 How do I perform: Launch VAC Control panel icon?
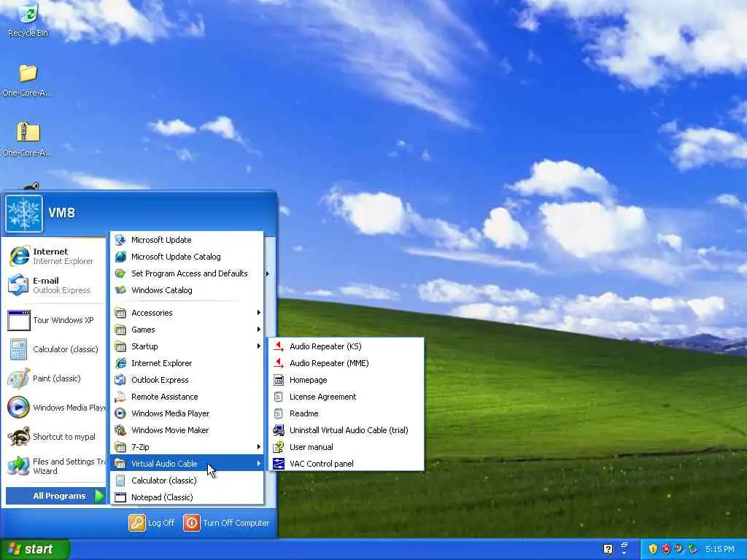(x=279, y=463)
